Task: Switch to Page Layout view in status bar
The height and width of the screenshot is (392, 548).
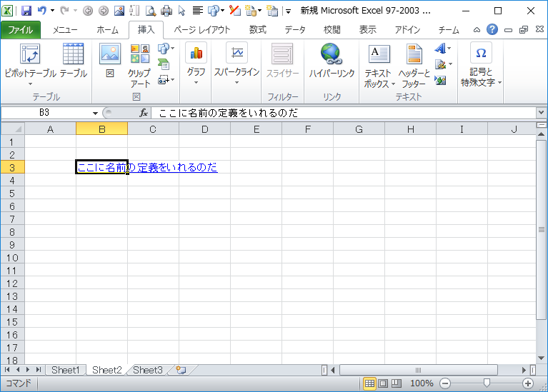Action: (x=383, y=383)
